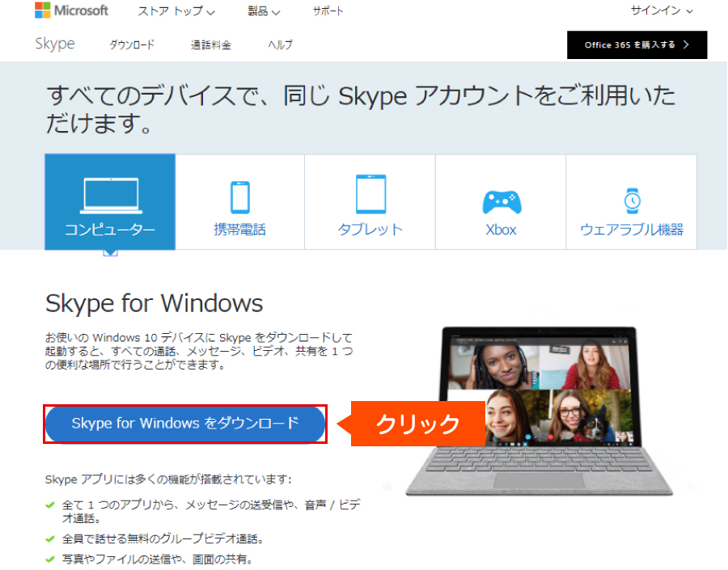This screenshot has height=570, width=728.
Task: Toggle the ウェアラブル機器 device selection
Action: coord(631,202)
